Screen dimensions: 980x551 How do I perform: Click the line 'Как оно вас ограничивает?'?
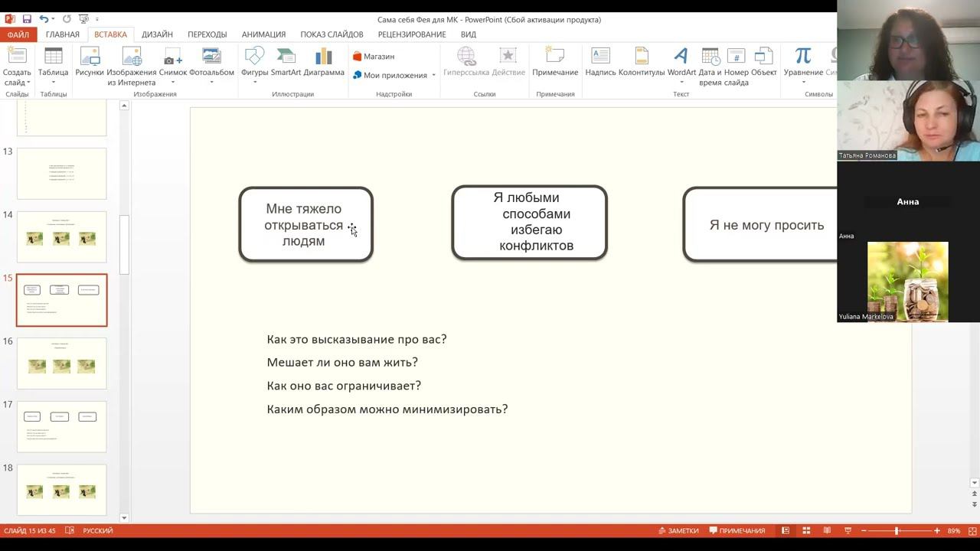click(344, 386)
